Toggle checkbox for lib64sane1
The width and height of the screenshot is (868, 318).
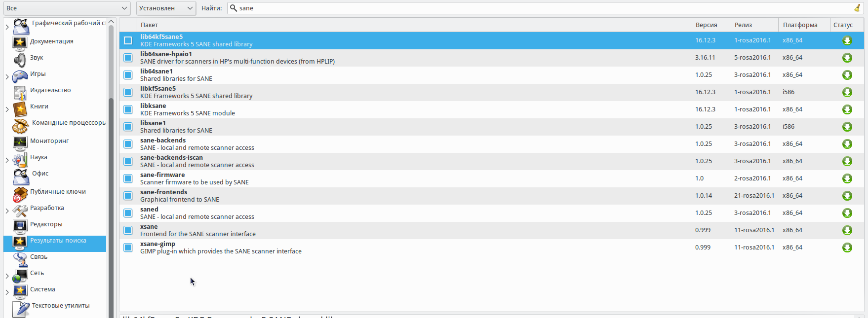(x=128, y=75)
